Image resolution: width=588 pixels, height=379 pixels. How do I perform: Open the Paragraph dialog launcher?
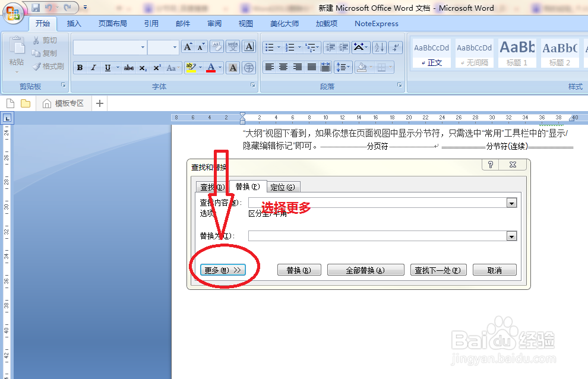pos(400,86)
